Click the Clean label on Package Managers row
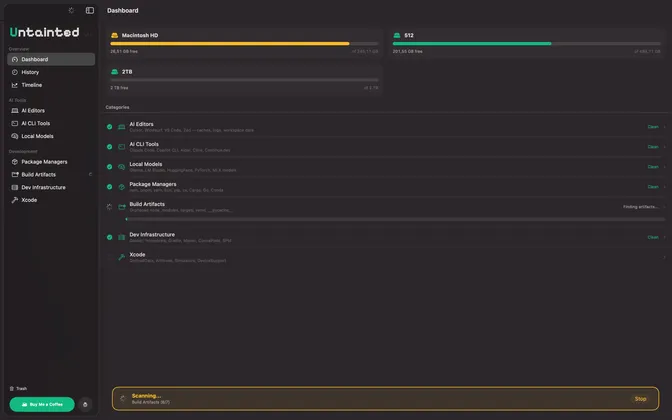The image size is (672, 420). [653, 187]
